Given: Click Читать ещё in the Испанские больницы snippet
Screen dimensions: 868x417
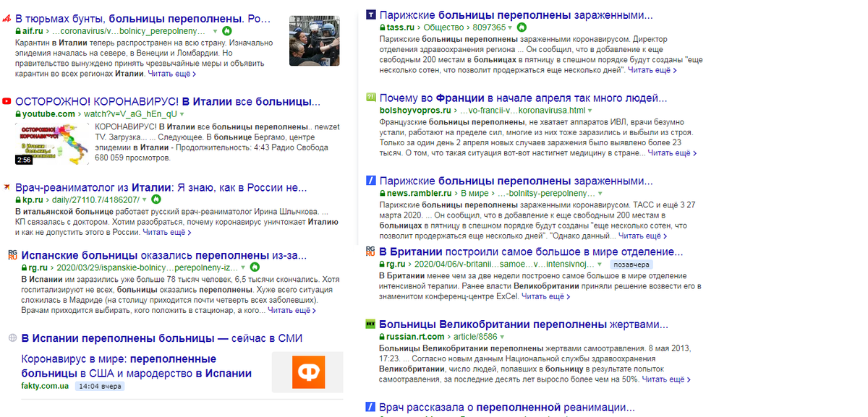Looking at the screenshot, I should 292,310.
